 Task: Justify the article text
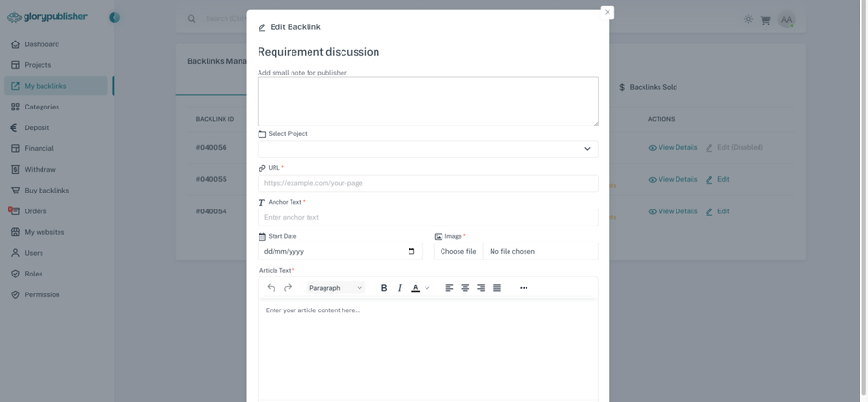click(497, 288)
